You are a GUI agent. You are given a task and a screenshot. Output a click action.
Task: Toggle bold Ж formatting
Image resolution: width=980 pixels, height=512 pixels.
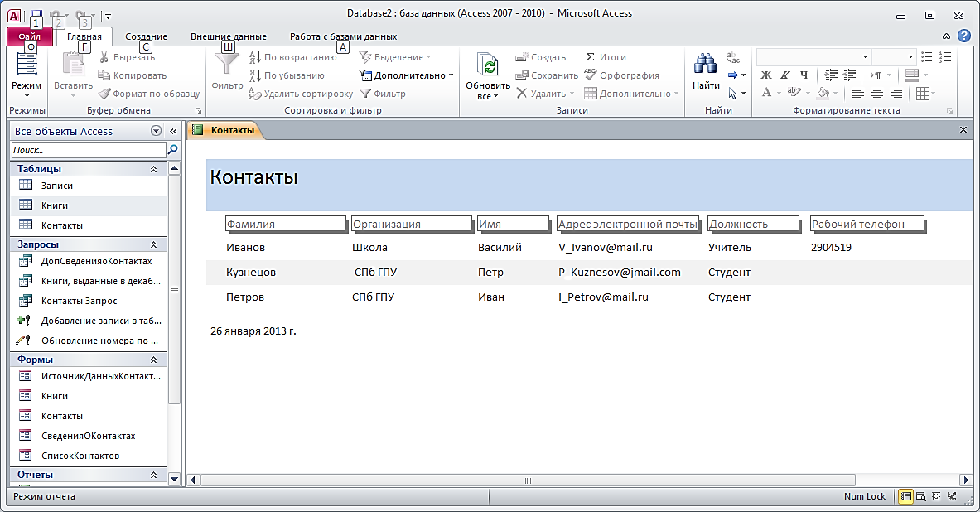click(766, 75)
